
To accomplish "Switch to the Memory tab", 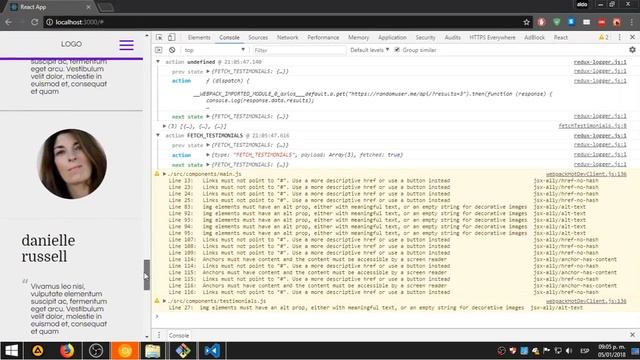I will [x=358, y=37].
